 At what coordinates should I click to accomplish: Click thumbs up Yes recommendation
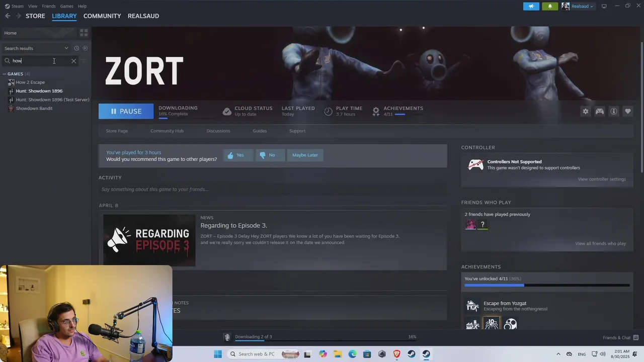pos(238,155)
